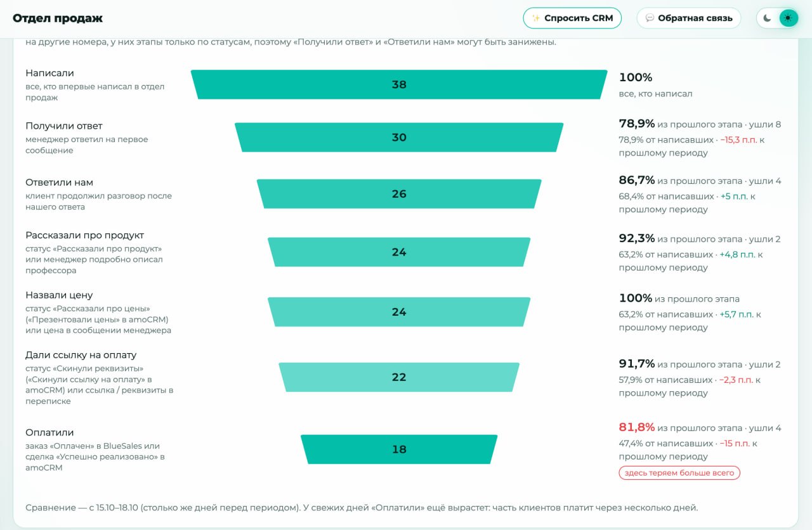This screenshot has height=530, width=812.
Task: Click the Спросить CRM button
Action: (572, 18)
